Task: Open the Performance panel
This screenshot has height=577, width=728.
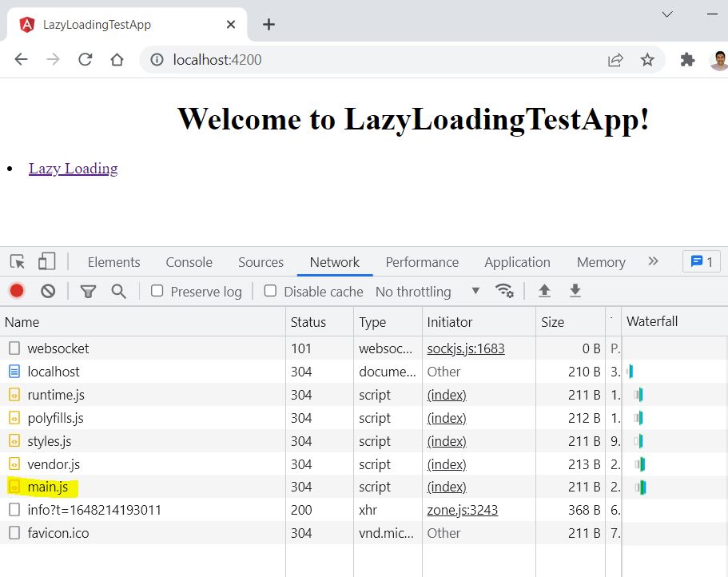Action: click(x=422, y=261)
